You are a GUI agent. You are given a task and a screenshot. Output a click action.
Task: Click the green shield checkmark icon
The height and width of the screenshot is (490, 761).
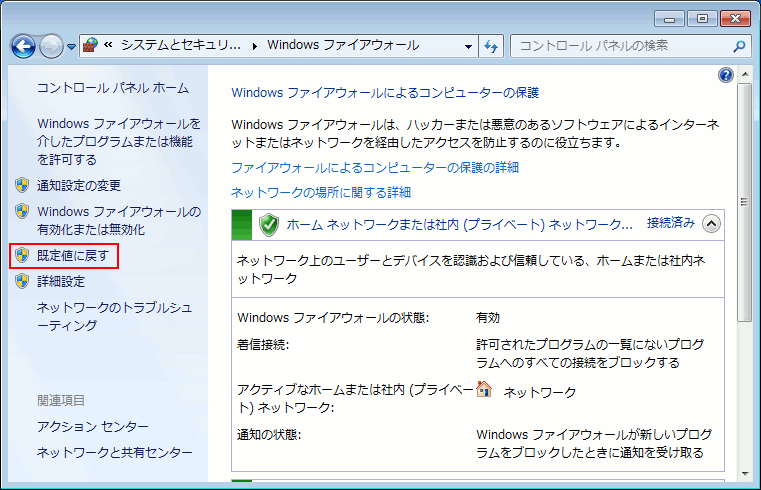click(x=268, y=224)
